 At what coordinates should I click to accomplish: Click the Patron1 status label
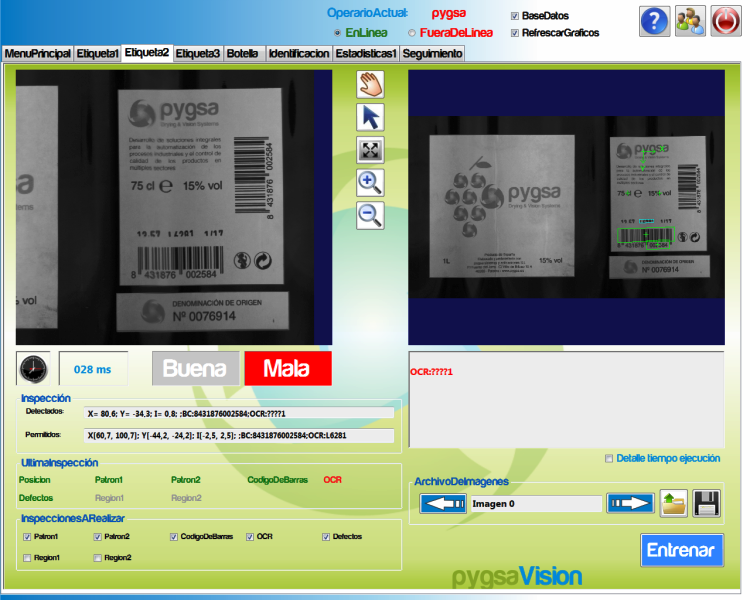pos(109,480)
